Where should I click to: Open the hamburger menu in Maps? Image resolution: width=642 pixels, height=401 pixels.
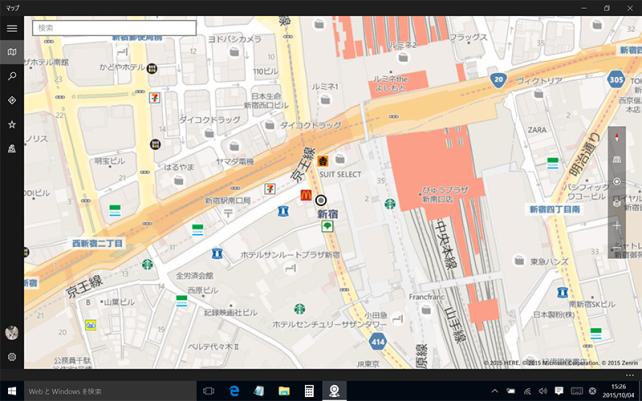pyautogui.click(x=12, y=28)
